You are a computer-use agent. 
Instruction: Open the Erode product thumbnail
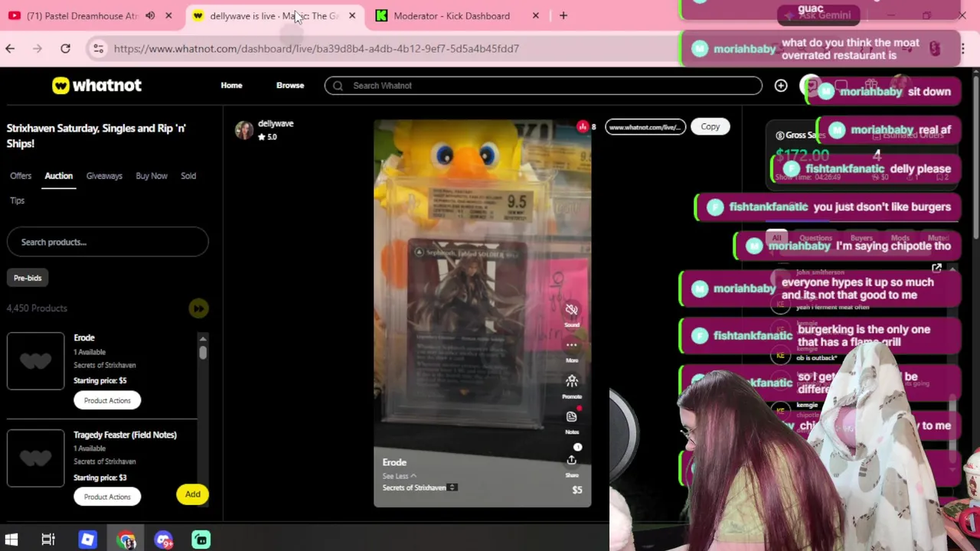pos(36,361)
